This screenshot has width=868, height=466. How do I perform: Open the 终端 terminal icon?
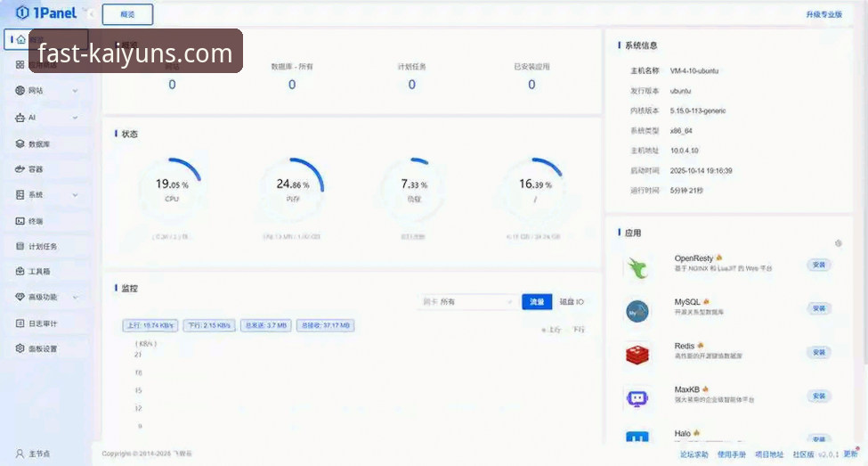pyautogui.click(x=20, y=221)
